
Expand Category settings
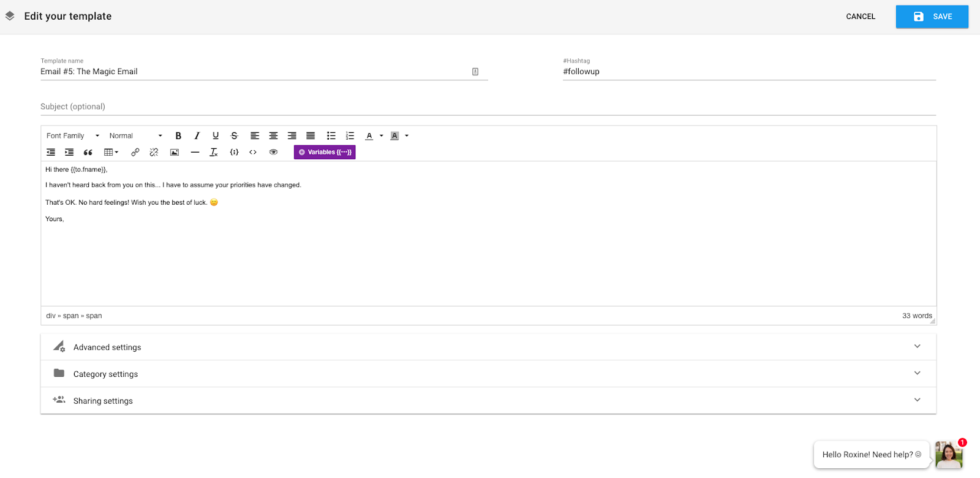[488, 374]
